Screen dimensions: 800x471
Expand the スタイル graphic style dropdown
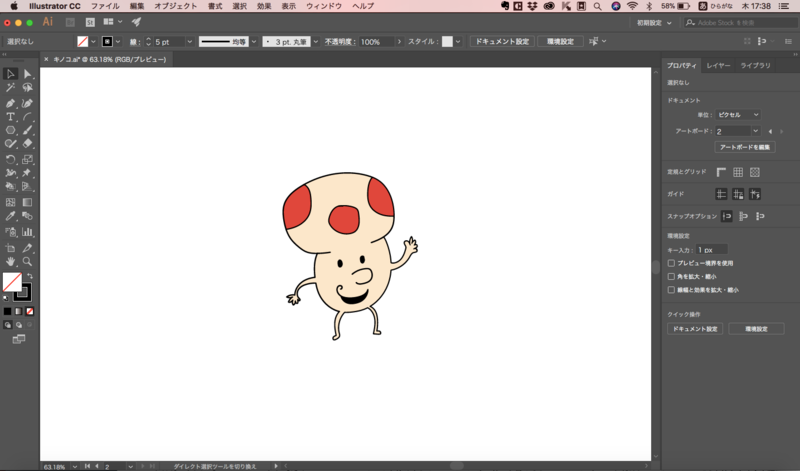(x=458, y=42)
